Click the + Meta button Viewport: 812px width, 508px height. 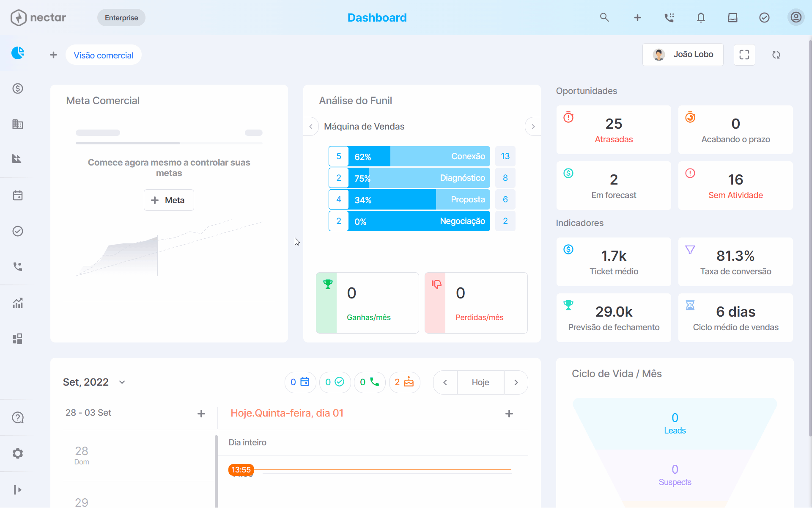tap(169, 200)
